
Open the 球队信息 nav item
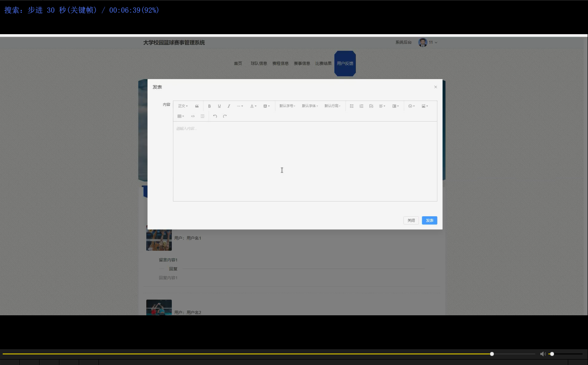tap(259, 63)
